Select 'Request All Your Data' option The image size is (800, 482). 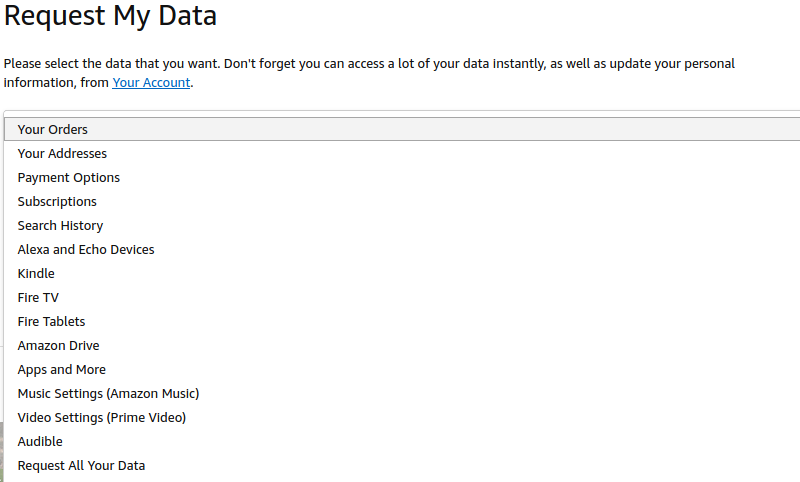point(81,466)
